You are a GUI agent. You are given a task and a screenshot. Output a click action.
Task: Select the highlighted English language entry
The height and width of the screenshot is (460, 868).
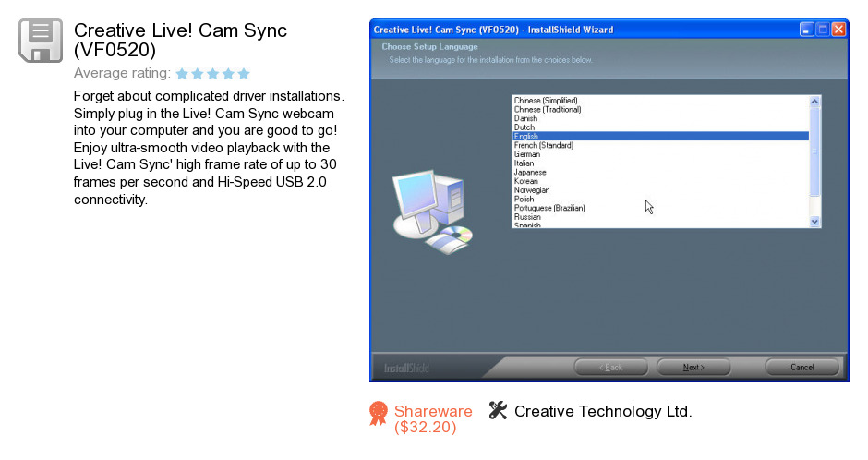[660, 136]
